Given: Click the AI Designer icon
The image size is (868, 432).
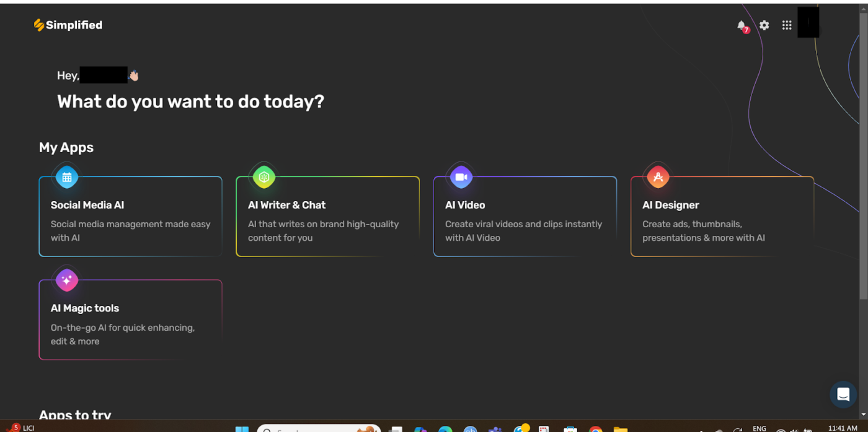Looking at the screenshot, I should [658, 176].
